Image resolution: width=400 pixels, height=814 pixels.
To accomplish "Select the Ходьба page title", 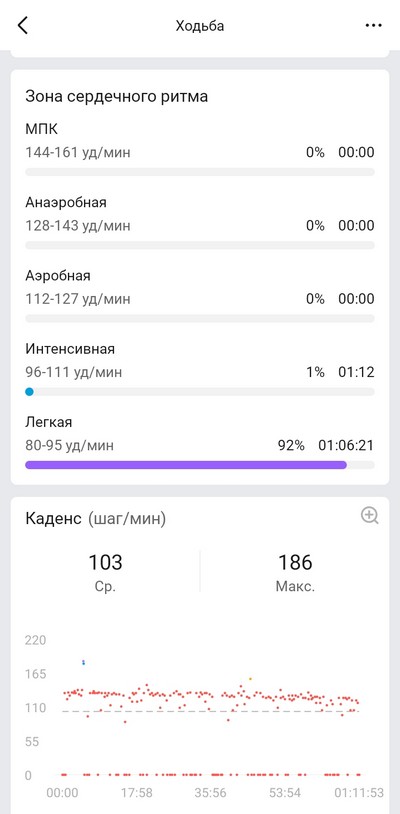I will coord(200,25).
